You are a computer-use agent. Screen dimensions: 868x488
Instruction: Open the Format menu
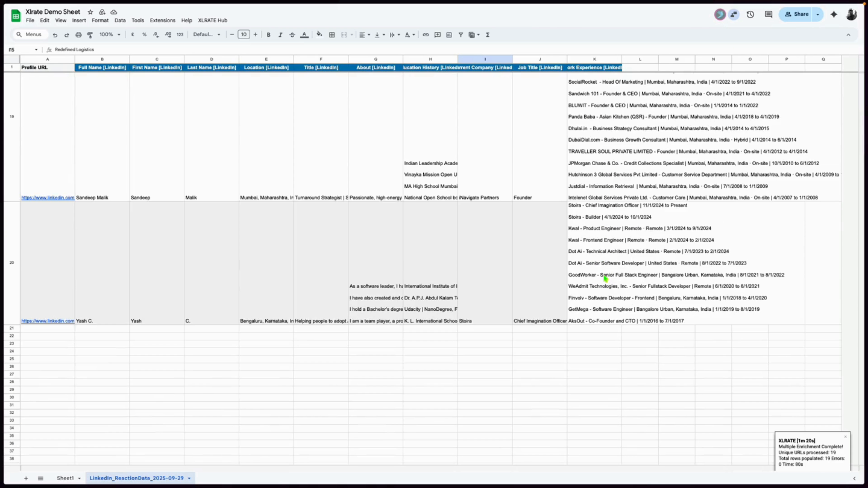100,20
